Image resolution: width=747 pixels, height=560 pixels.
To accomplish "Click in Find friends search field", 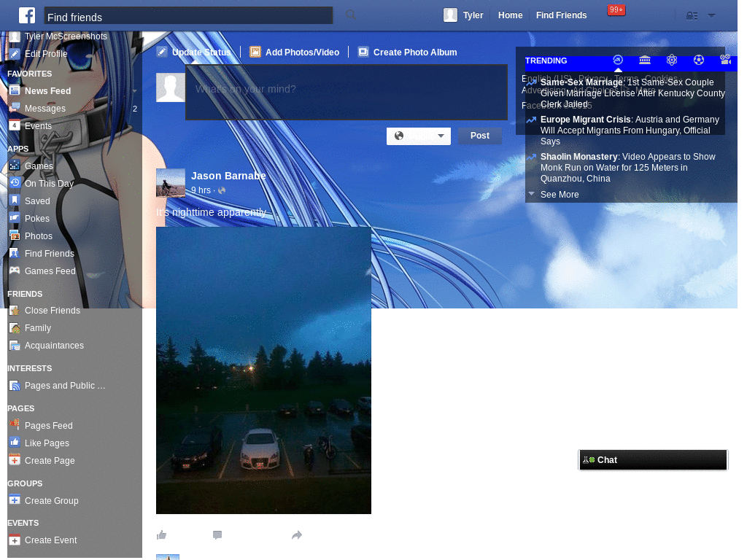I will click(x=188, y=15).
